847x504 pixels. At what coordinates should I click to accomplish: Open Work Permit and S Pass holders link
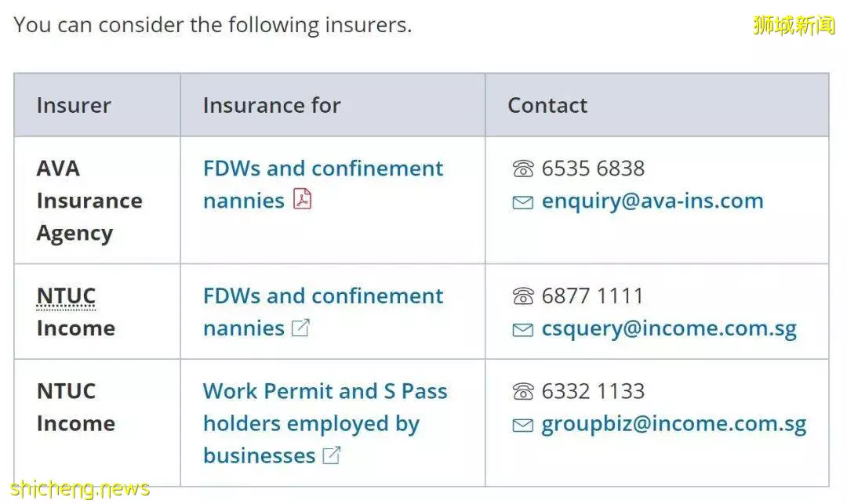point(325,423)
